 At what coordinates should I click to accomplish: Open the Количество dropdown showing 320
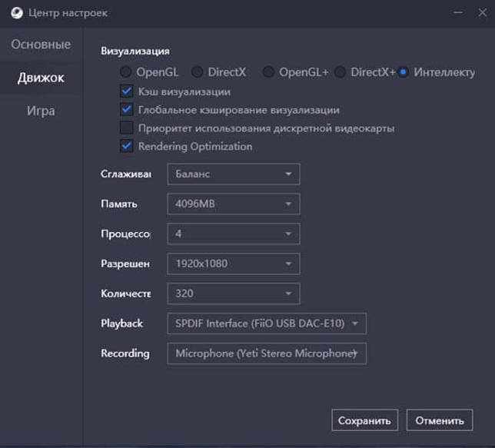point(234,294)
